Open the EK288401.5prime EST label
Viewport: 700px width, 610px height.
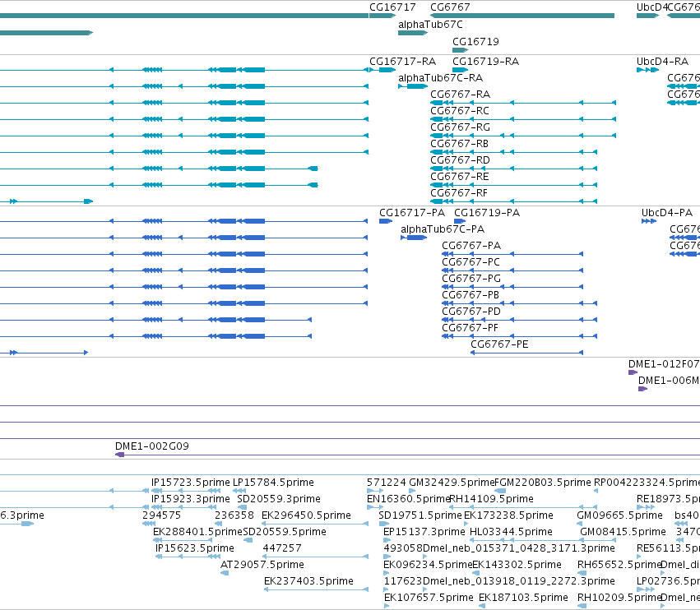[197, 531]
